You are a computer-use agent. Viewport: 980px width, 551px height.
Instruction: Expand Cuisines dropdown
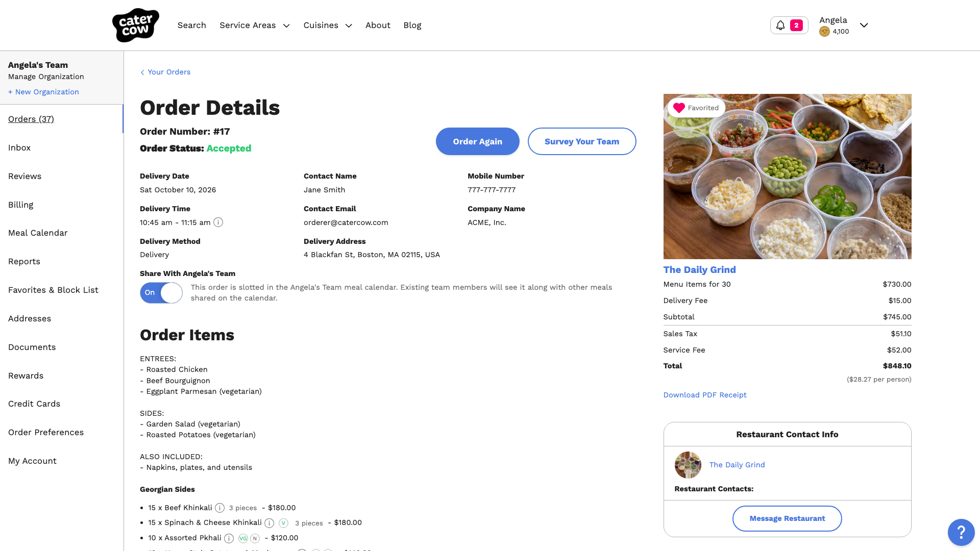click(328, 25)
